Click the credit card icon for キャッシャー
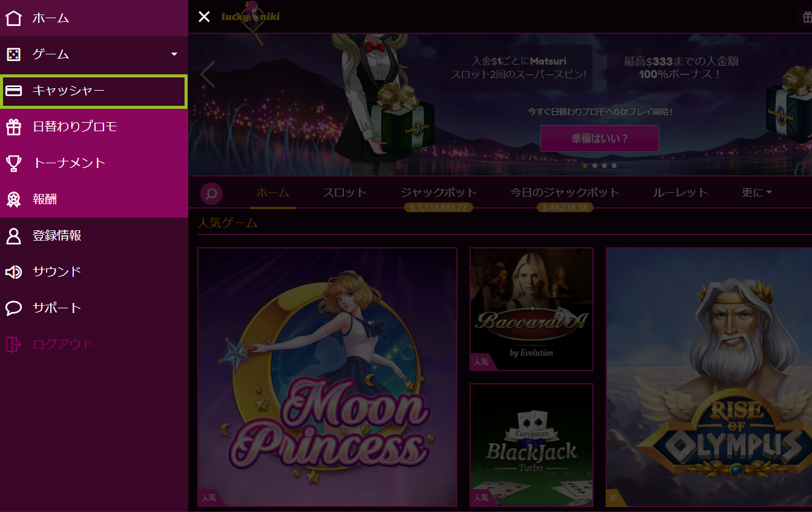This screenshot has height=512, width=812. (13, 91)
